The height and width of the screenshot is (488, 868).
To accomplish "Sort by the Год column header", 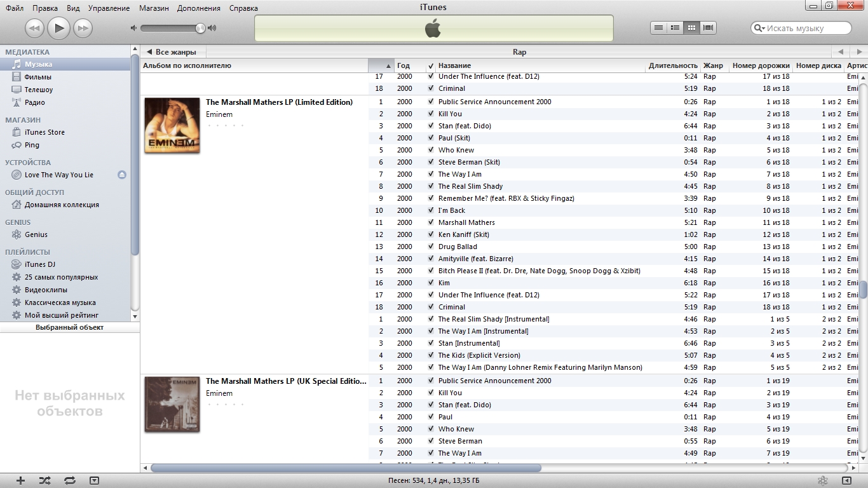I will 409,65.
